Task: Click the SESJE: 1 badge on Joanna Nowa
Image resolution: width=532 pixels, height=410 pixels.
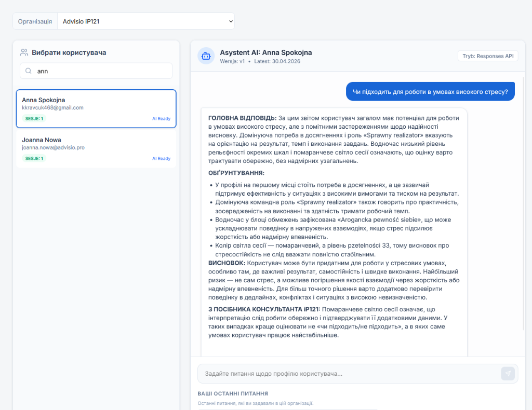Action: click(x=34, y=158)
